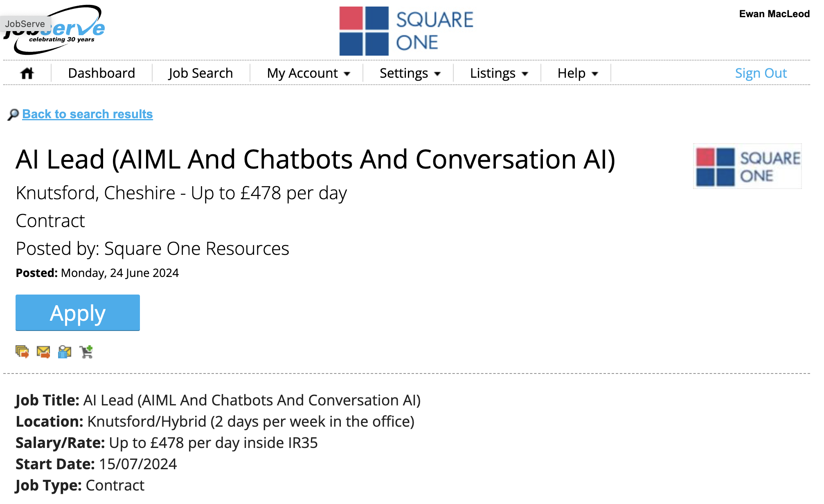Click the home icon in the navigation bar

click(27, 73)
